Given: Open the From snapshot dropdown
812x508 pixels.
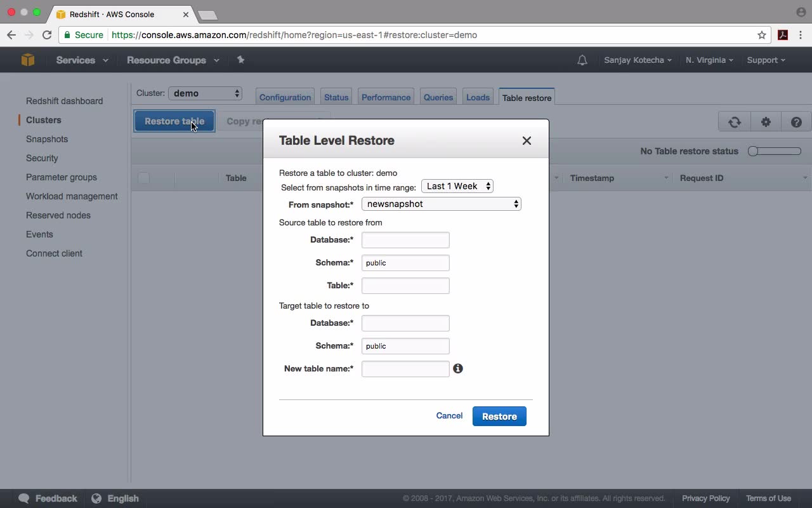Looking at the screenshot, I should coord(442,204).
